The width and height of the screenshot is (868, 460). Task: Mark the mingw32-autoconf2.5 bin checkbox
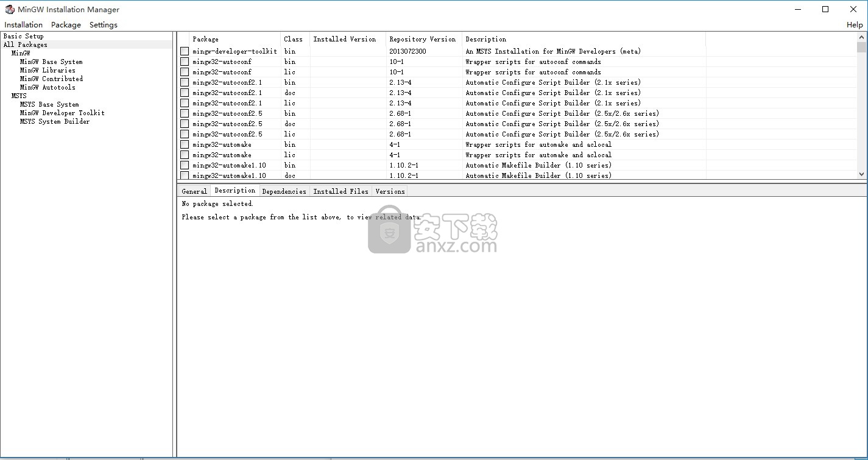point(185,113)
